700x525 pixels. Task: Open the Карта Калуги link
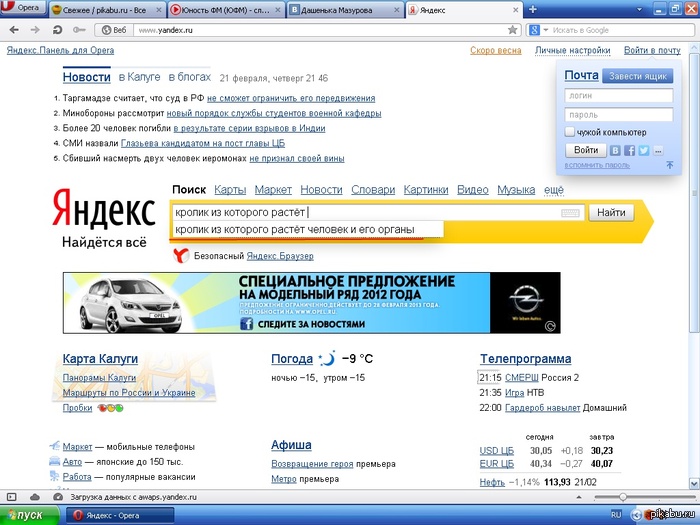tap(100, 359)
